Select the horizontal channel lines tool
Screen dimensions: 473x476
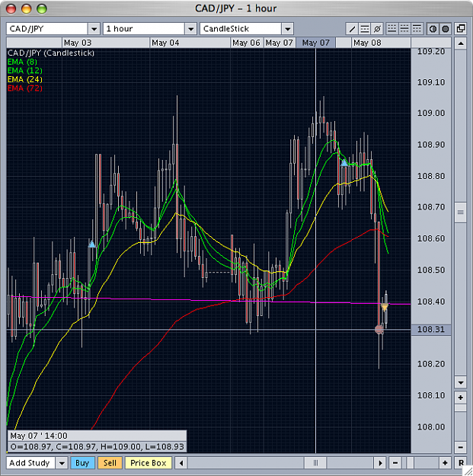365,29
